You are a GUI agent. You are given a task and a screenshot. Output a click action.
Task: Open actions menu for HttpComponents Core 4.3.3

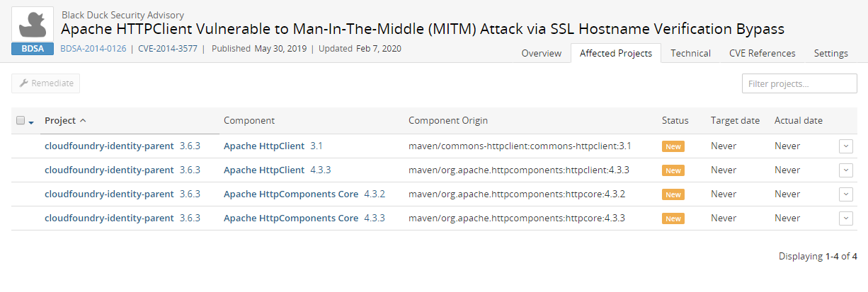(846, 218)
